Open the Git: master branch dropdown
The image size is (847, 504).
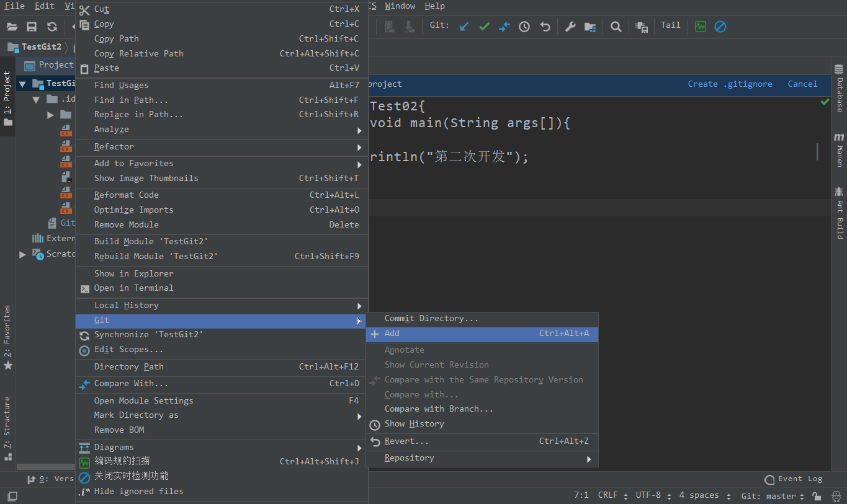tap(772, 496)
